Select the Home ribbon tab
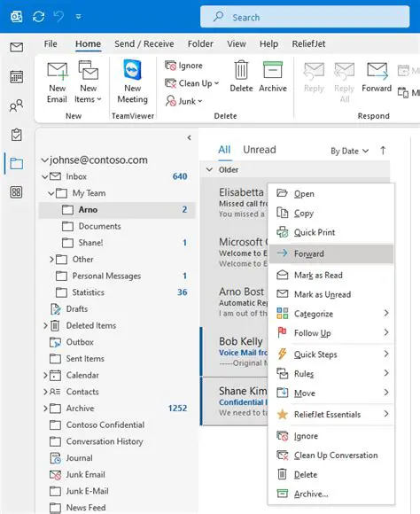Image resolution: width=420 pixels, height=514 pixels. pyautogui.click(x=89, y=44)
